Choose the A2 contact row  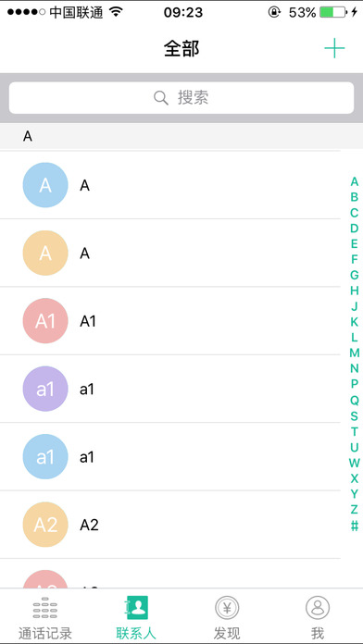[170, 525]
